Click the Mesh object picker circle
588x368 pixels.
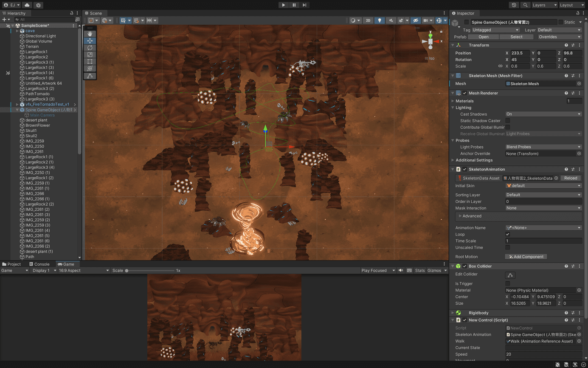point(579,84)
